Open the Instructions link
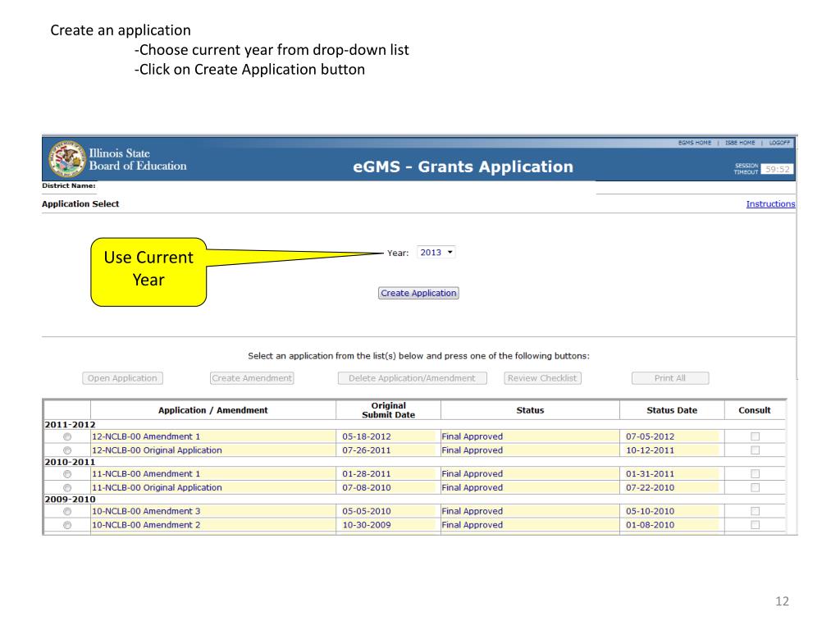Image resolution: width=840 pixels, height=630 pixels. coord(770,203)
